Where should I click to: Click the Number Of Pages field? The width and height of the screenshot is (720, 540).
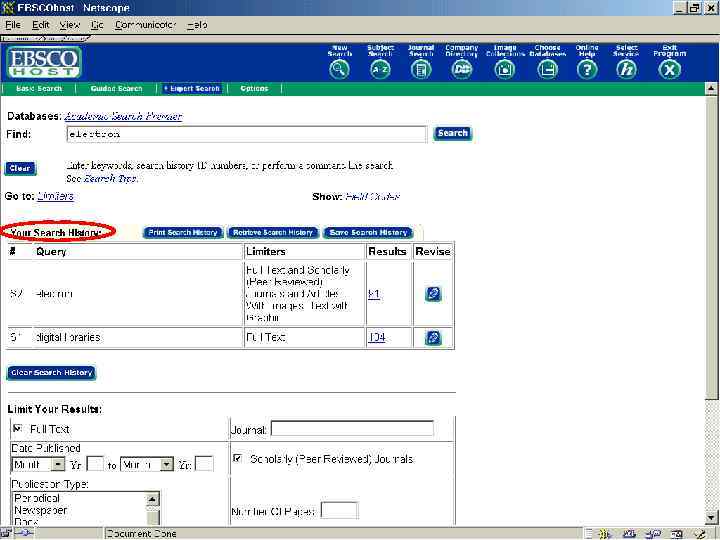[339, 511]
